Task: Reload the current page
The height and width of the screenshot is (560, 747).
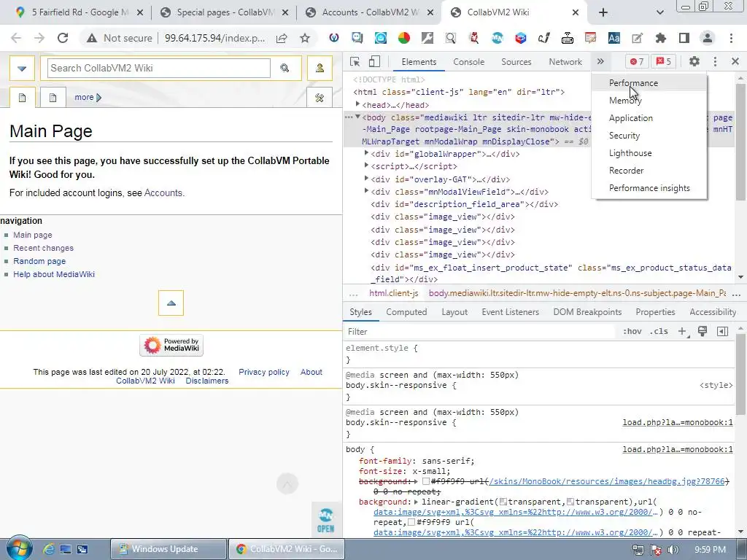Action: click(x=63, y=38)
